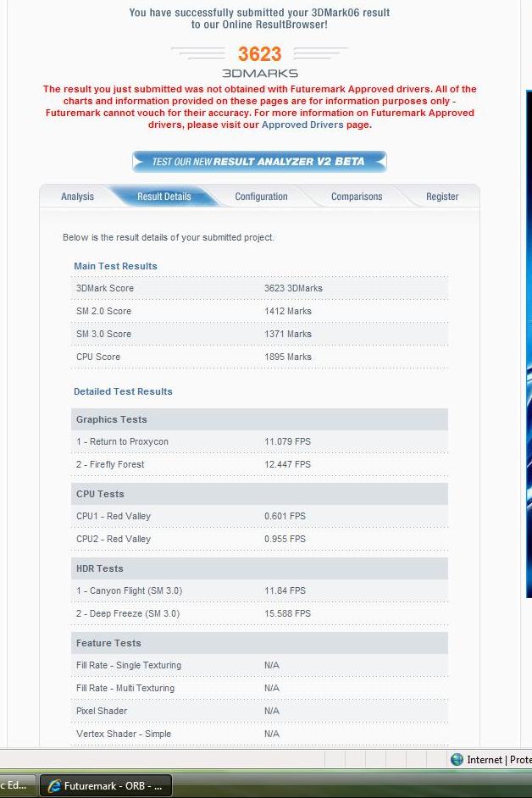The width and height of the screenshot is (532, 798).
Task: Open the Analysis tab
Action: 77,197
